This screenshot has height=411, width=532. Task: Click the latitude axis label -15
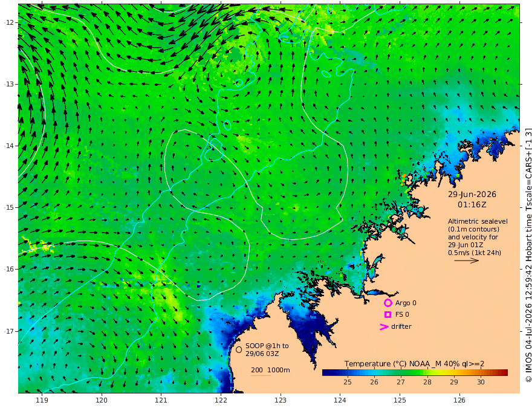(x=8, y=207)
